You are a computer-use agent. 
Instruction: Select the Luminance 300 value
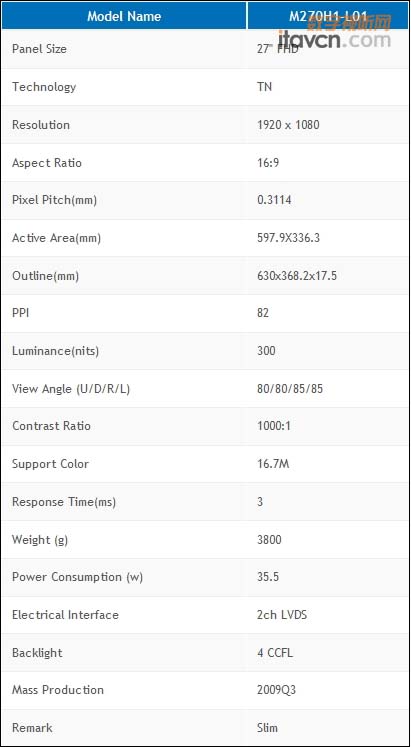[x=266, y=351]
